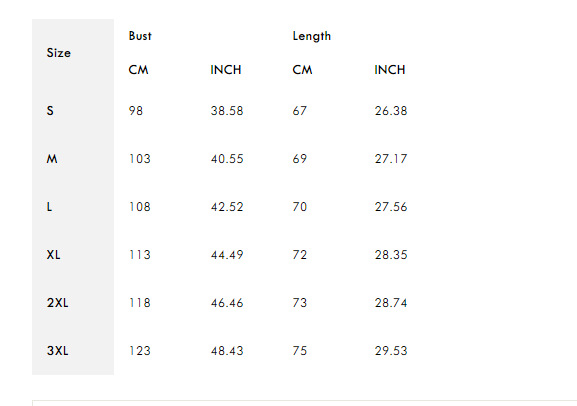Select the XL size row label
The height and width of the screenshot is (406, 577).
53,255
